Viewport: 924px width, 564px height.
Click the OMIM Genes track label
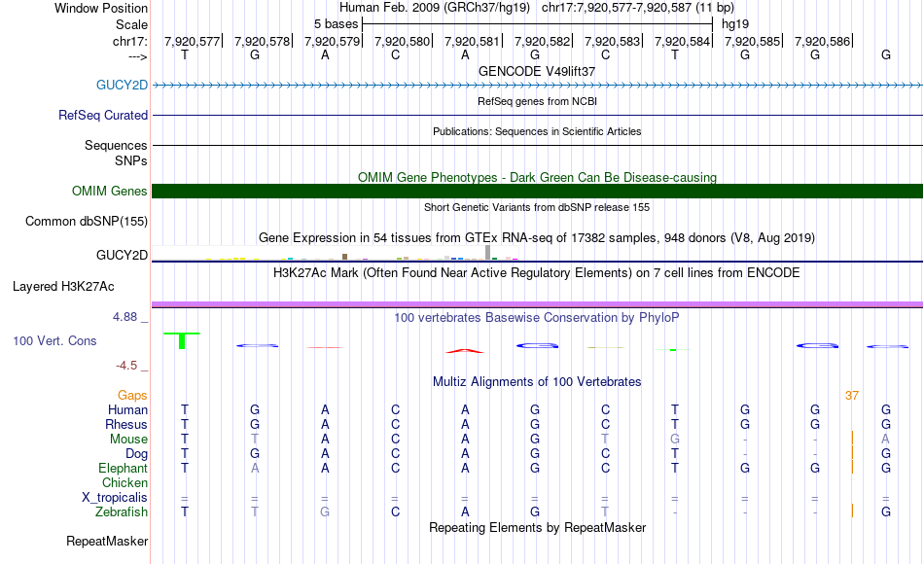109,191
